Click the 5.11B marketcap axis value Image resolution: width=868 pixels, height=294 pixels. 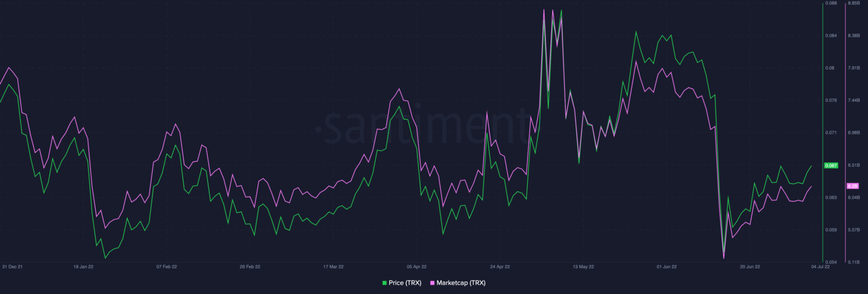click(854, 262)
